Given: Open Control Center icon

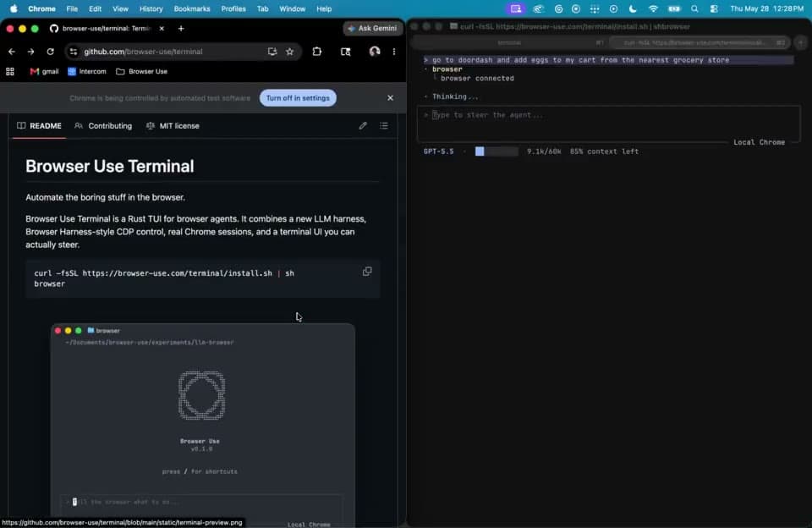Looking at the screenshot, I should click(714, 8).
